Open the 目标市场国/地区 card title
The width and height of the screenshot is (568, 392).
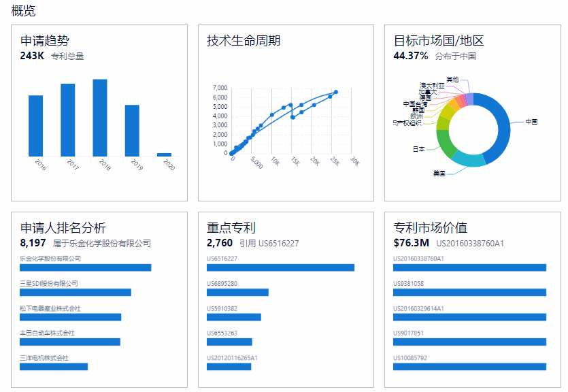point(439,41)
